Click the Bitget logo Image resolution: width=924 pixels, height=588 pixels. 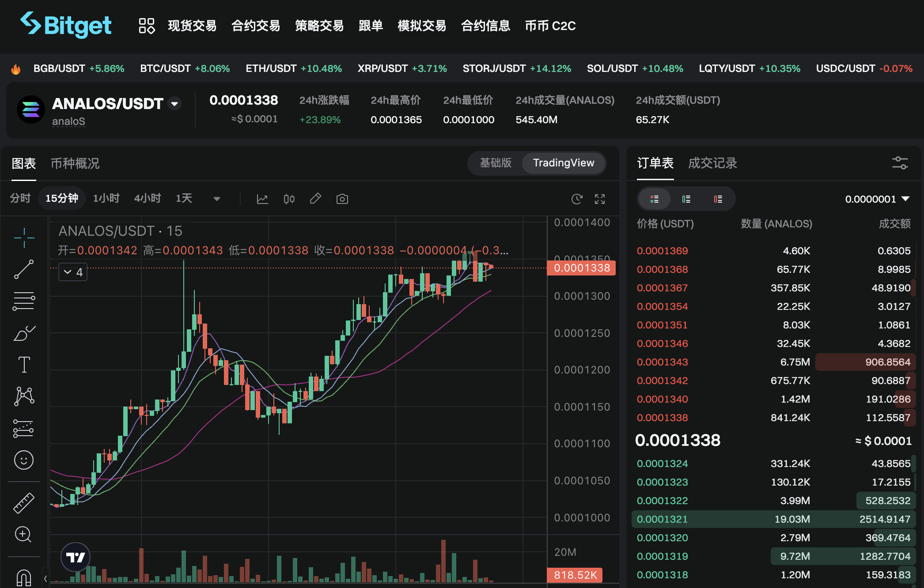tap(66, 25)
